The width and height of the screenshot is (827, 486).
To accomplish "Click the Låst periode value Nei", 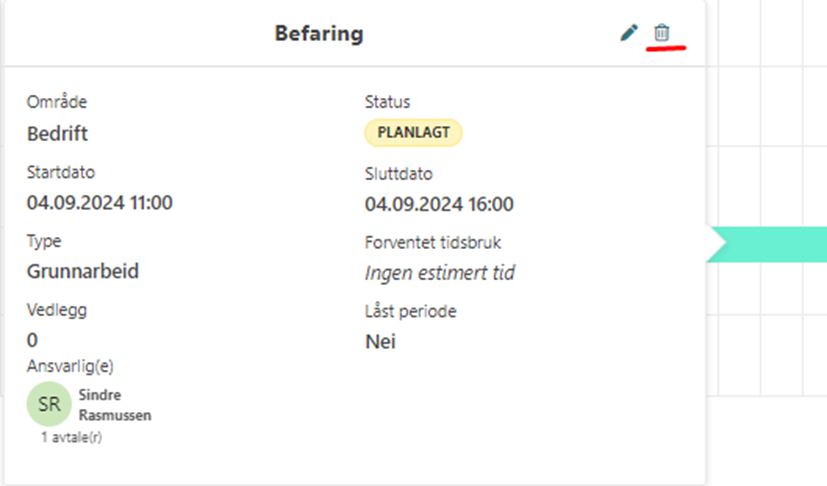I will point(380,341).
